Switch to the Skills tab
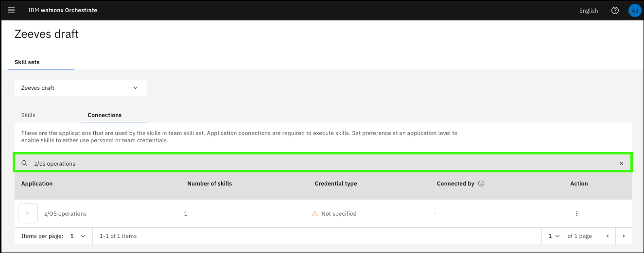644x253 pixels. (x=28, y=115)
